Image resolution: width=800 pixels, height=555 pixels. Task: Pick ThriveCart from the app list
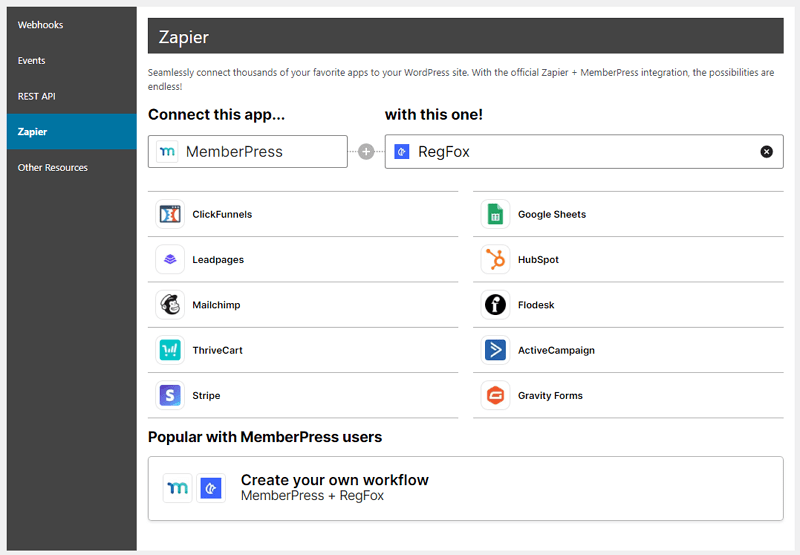[303, 350]
